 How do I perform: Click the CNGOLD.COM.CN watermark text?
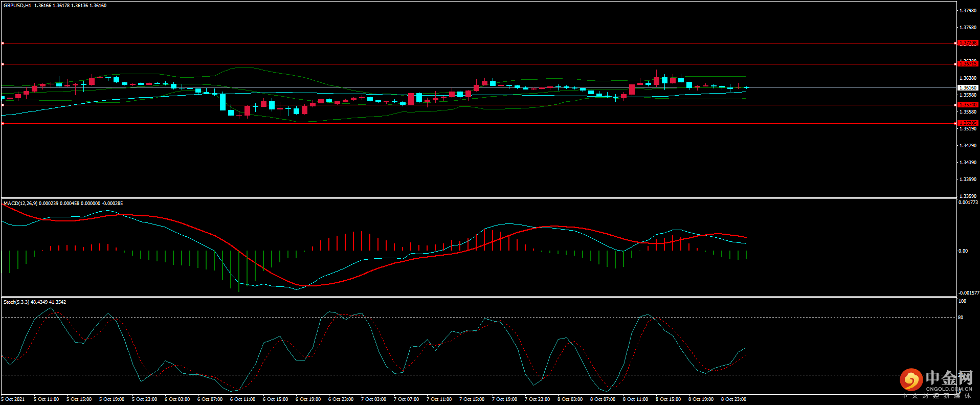click(x=949, y=389)
